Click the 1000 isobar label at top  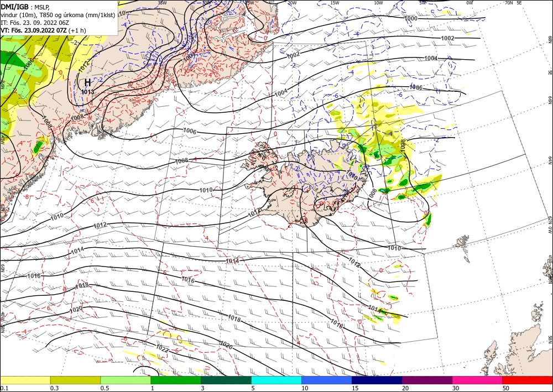(x=411, y=18)
